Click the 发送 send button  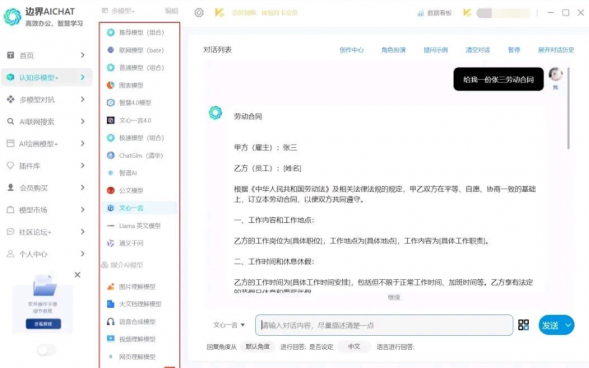coord(551,325)
